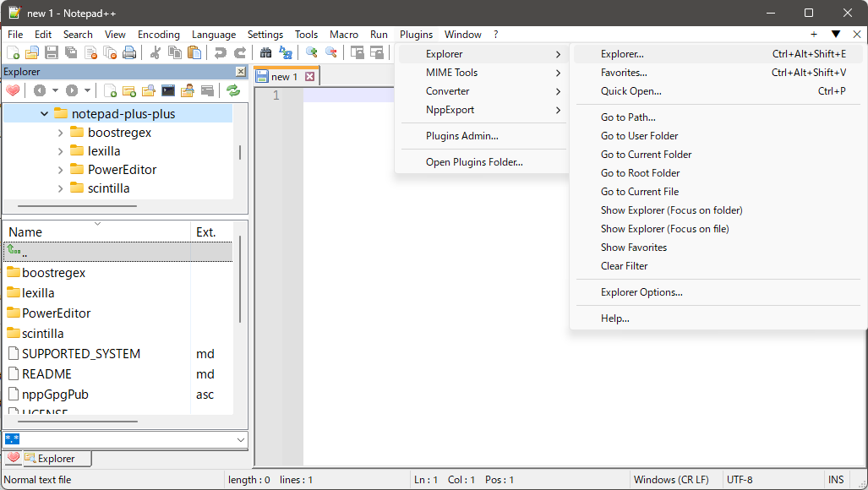Collapse the notepad-plus-plus tree node
This screenshot has height=490, width=868.
[x=44, y=114]
